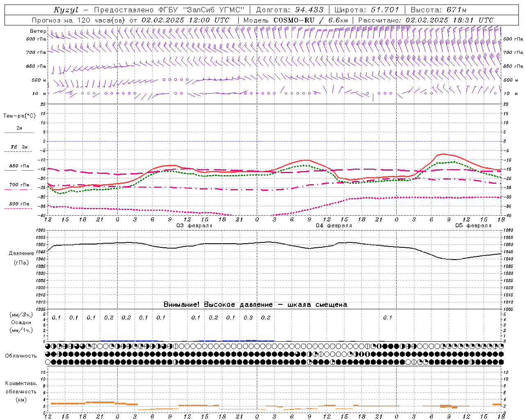Screen dimensions: 525x420
Task: Click the 850 гПа temperature legend entry
Action: click(19, 166)
